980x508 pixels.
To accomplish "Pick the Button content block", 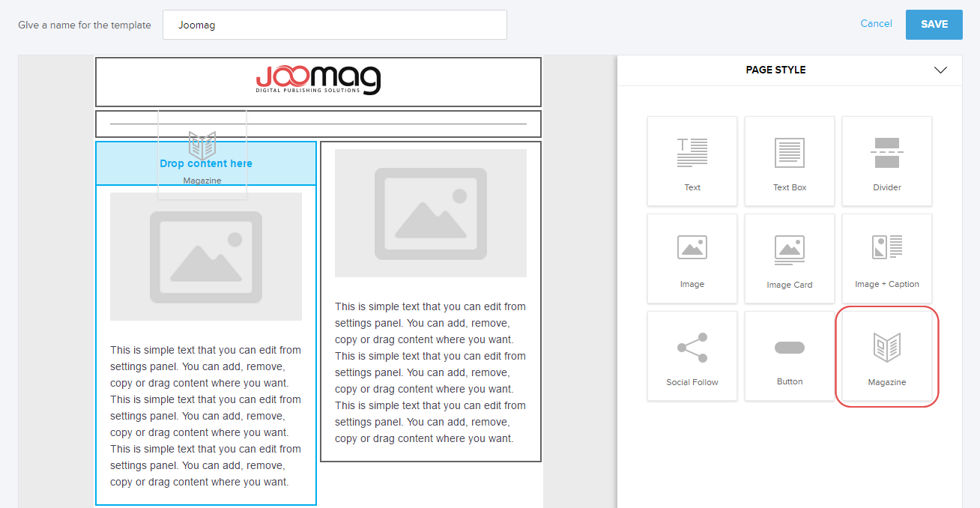I will (x=789, y=355).
